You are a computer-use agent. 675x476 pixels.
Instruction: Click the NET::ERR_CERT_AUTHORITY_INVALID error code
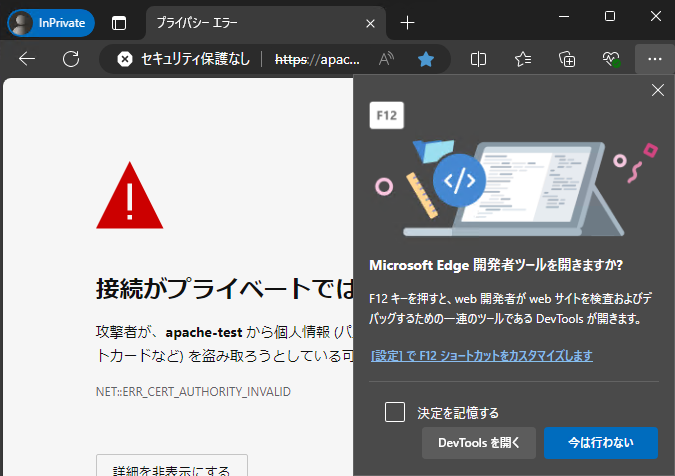click(193, 392)
